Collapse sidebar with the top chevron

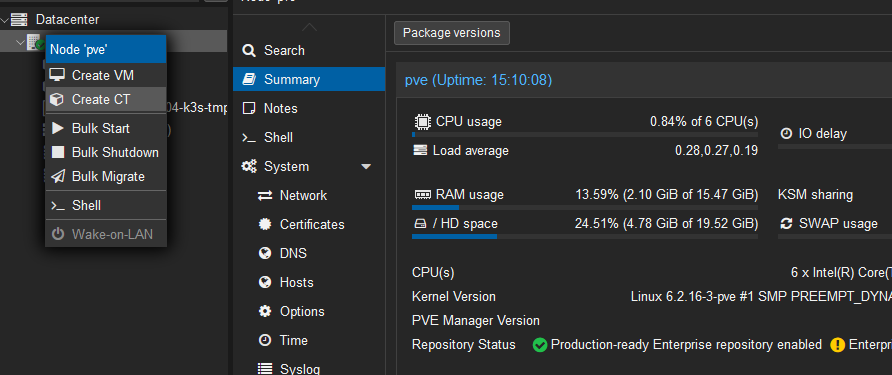click(x=309, y=27)
